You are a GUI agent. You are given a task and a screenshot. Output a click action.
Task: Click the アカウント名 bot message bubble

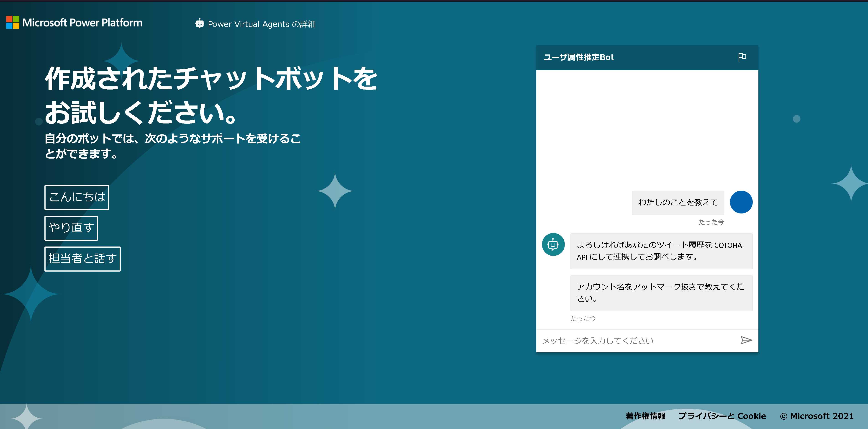tap(661, 293)
